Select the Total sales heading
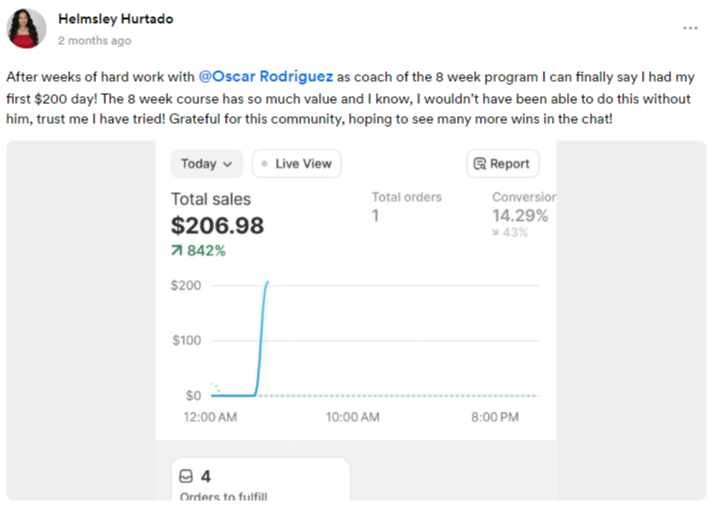Viewport: 717px width, 509px height. (211, 199)
